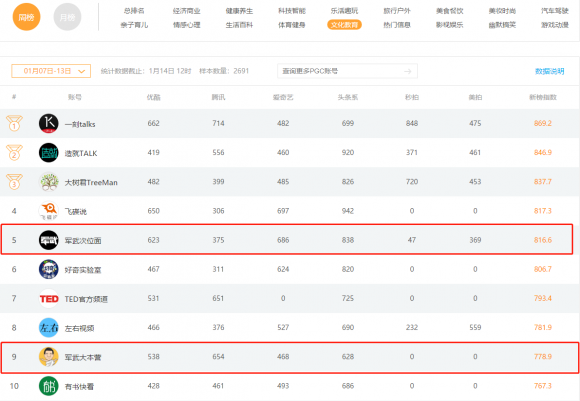The height and width of the screenshot is (401, 580).
Task: Click the red TED logo icon
Action: click(x=48, y=299)
